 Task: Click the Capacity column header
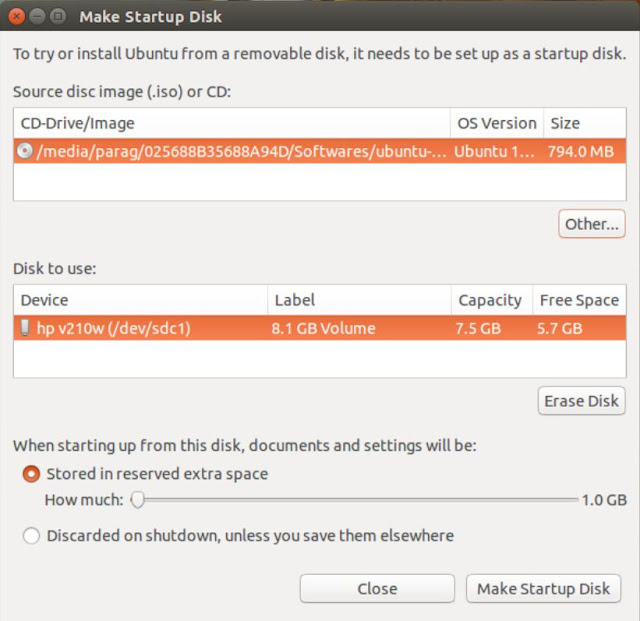(x=489, y=300)
